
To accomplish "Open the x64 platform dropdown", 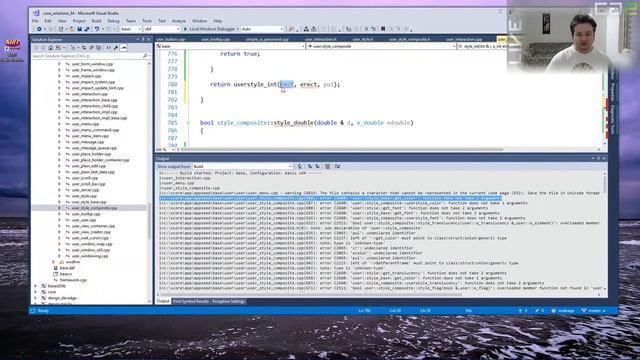I will click(x=162, y=29).
